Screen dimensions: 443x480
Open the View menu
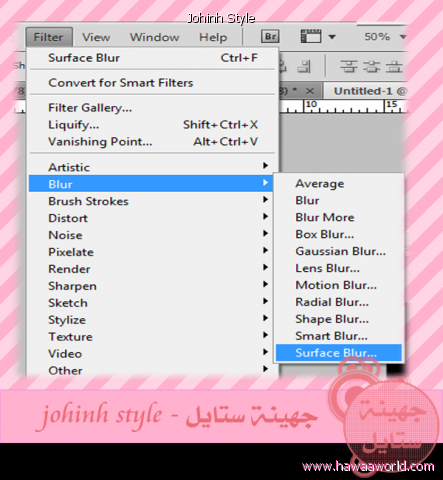[96, 37]
